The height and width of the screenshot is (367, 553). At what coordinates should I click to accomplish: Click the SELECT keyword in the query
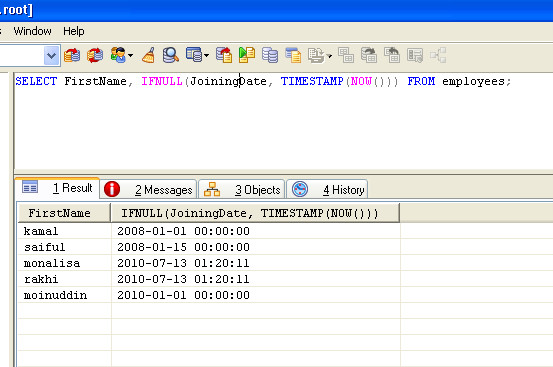36,81
